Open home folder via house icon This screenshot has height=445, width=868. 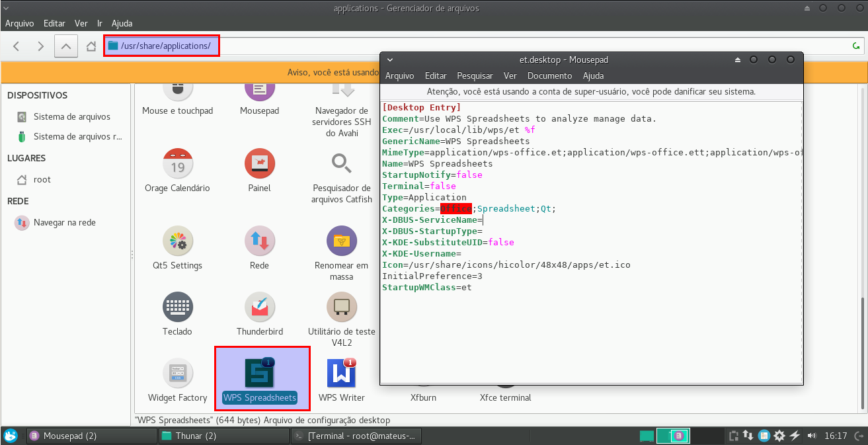coord(92,46)
